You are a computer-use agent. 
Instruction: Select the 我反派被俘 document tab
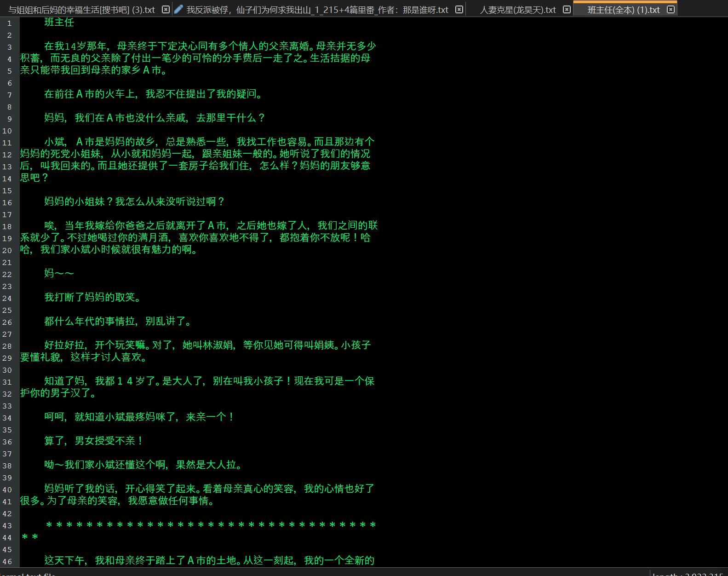[317, 10]
